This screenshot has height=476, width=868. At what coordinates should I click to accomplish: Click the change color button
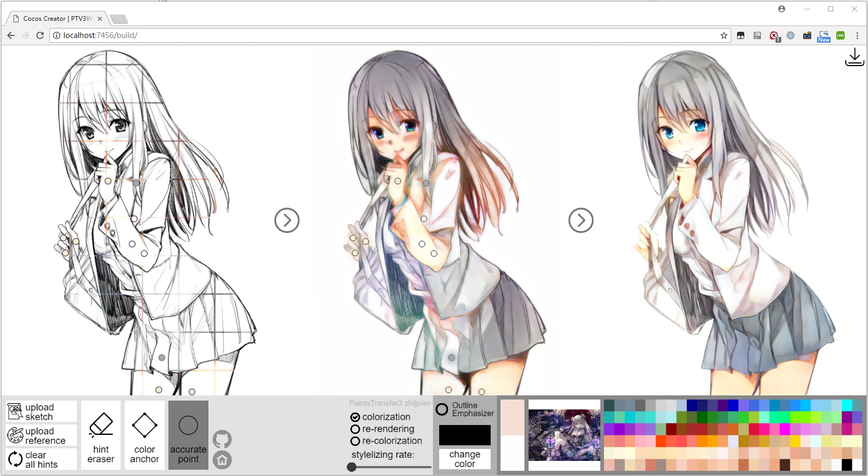465,459
